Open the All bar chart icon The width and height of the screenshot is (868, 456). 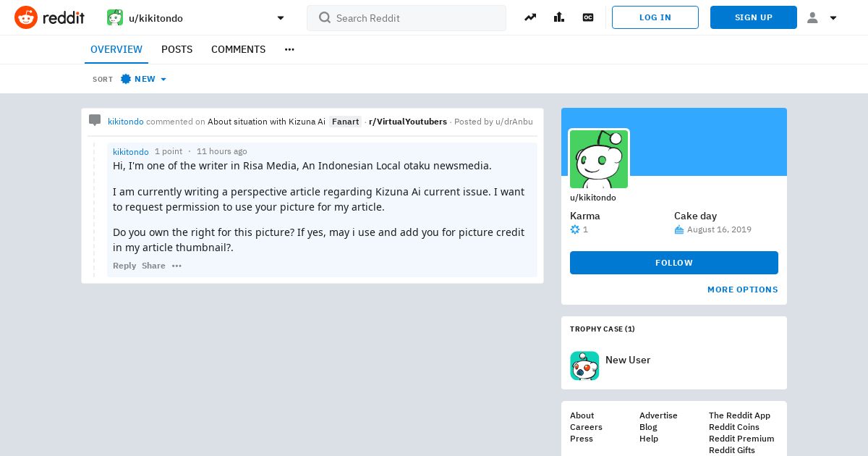559,17
